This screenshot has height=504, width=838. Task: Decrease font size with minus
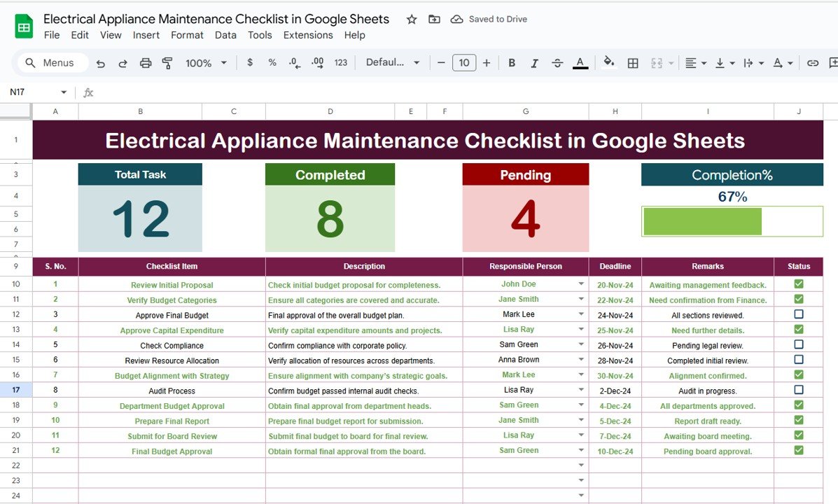pos(441,62)
